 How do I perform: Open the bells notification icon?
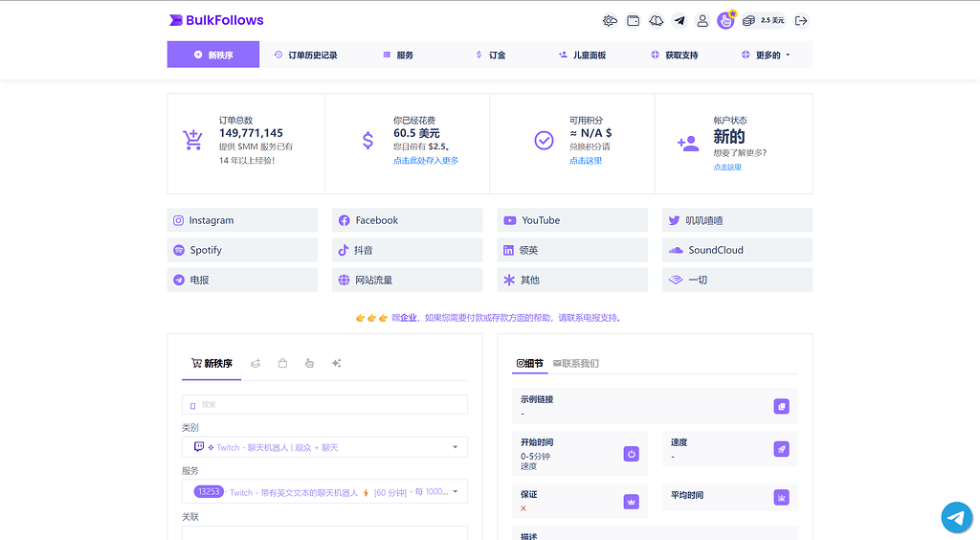pyautogui.click(x=657, y=21)
